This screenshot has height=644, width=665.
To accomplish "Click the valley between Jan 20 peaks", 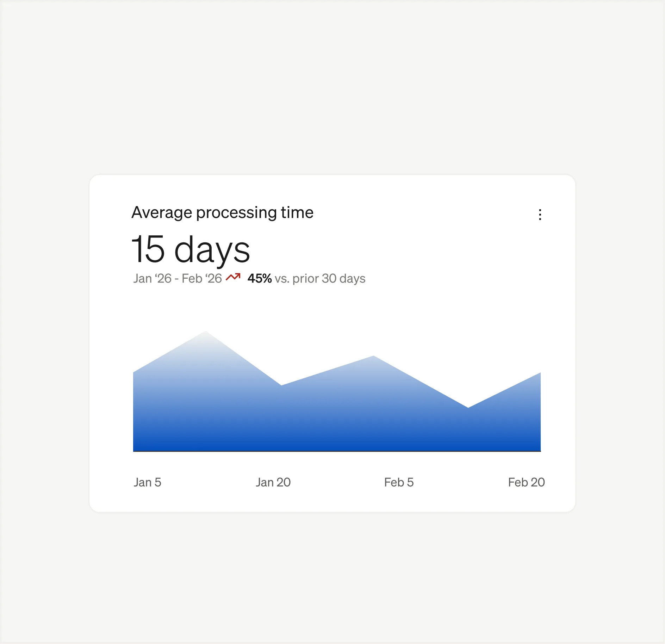I will 282,386.
